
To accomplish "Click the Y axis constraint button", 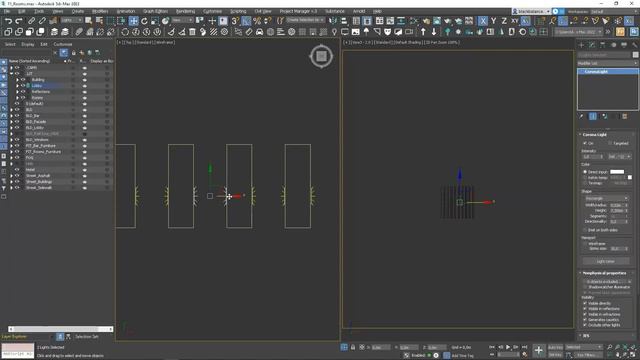I will 493,21.
